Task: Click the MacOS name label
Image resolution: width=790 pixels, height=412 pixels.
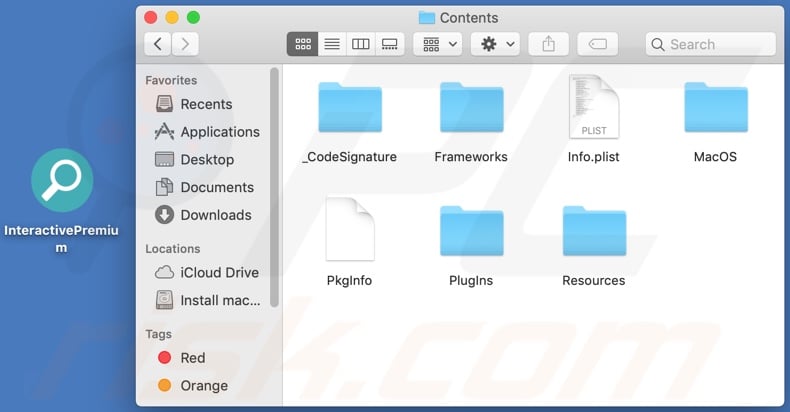Action: 715,157
